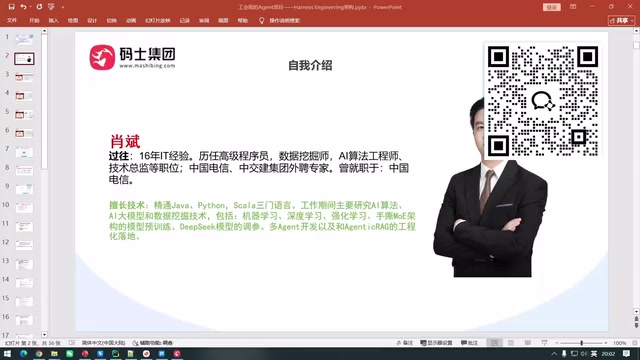Select slide 3 thumbnail
Screen dimensions: 640x360
(24, 77)
